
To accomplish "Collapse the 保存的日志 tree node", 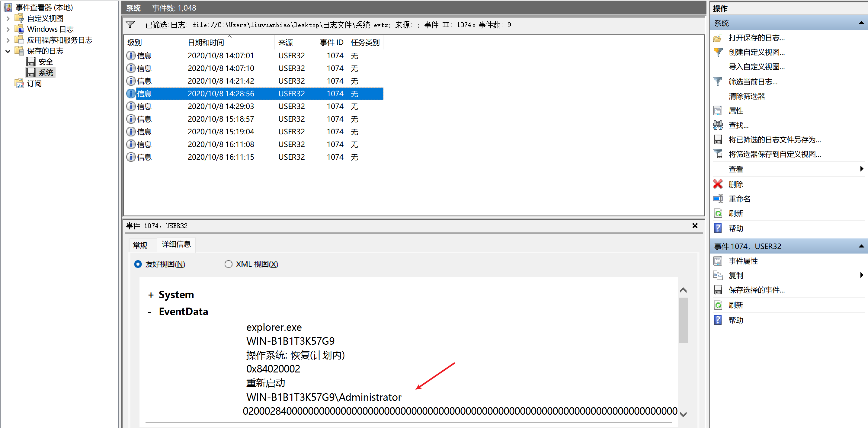I will point(8,51).
